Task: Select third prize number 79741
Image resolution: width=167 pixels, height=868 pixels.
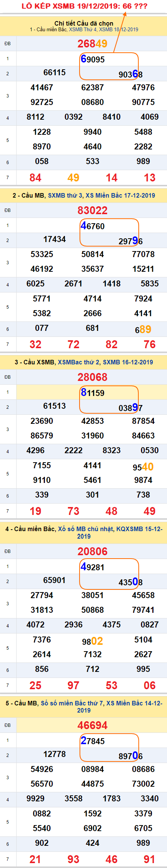Action: coord(143,610)
